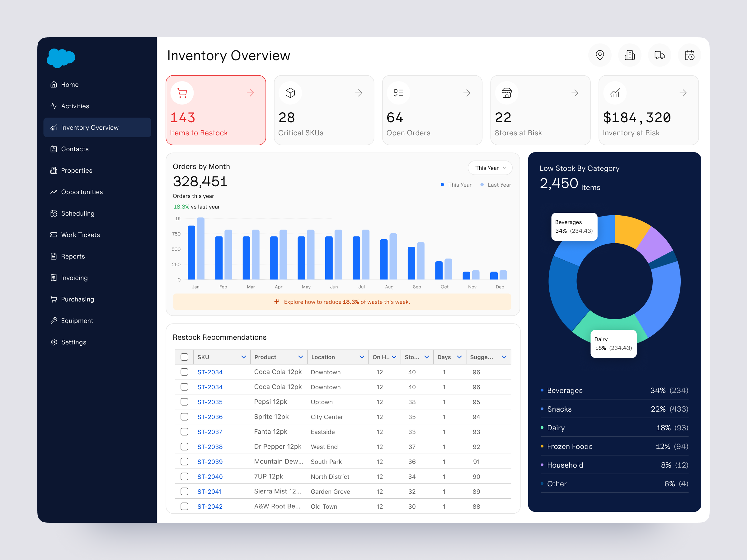
Task: Click the Dairy 18% tooltip on donut
Action: click(x=613, y=344)
